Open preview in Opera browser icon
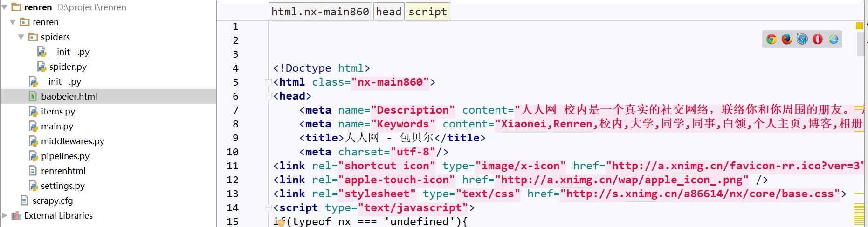This screenshot has height=227, width=868. click(x=818, y=39)
